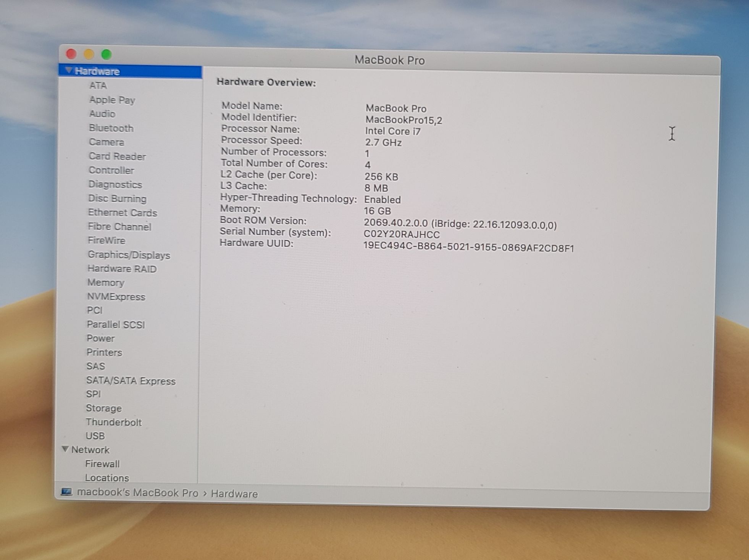
Task: Open the USB sidebar item
Action: [x=95, y=436]
